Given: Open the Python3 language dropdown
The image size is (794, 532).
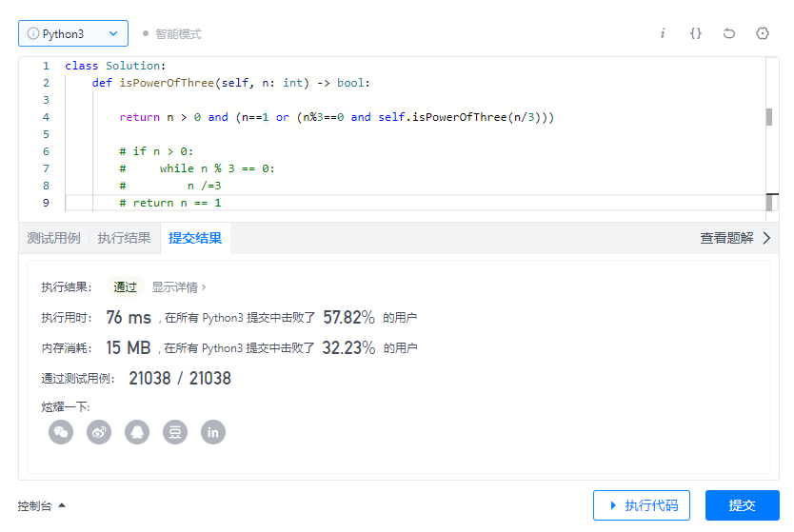Looking at the screenshot, I should click(x=73, y=33).
